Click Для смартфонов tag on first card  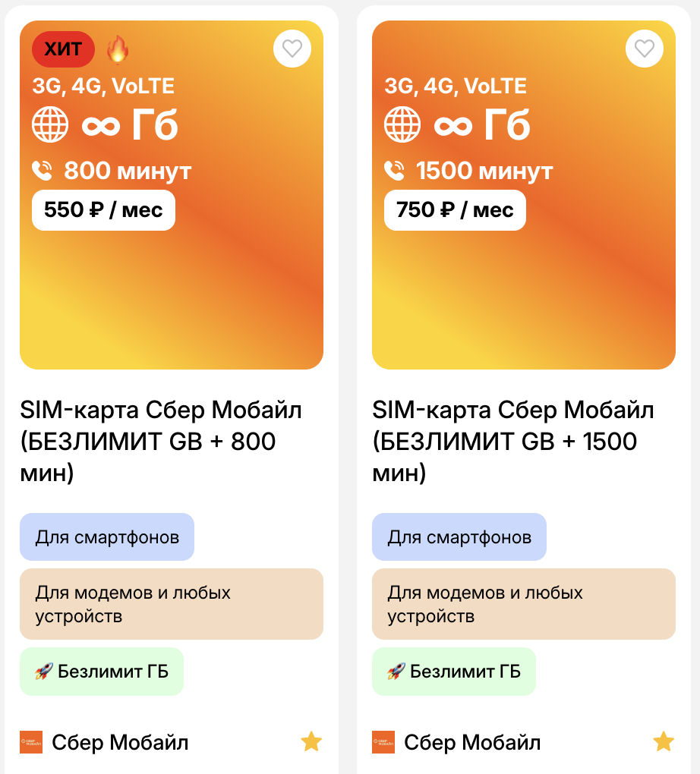pyautogui.click(x=107, y=537)
